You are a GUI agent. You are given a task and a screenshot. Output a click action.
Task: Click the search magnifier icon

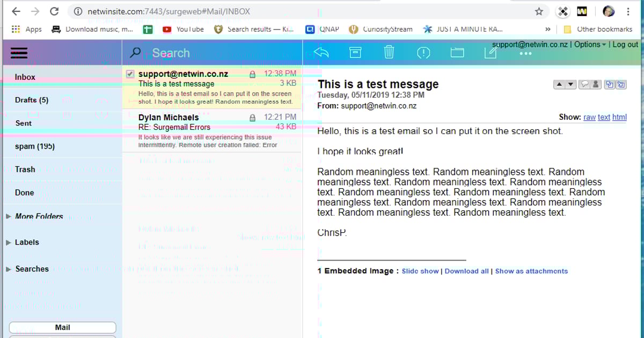[x=136, y=52]
